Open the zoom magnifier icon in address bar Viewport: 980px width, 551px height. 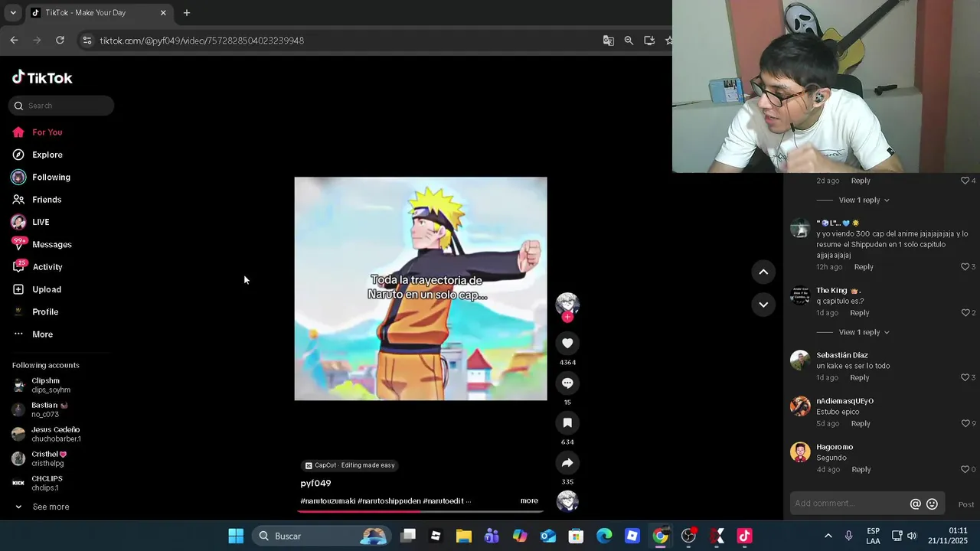(x=629, y=41)
